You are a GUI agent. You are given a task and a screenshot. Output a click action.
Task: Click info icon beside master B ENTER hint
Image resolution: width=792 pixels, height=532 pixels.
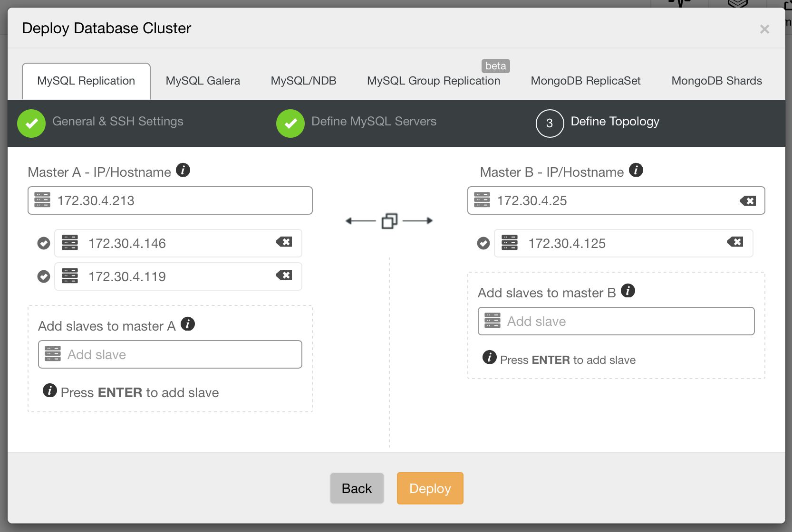pyautogui.click(x=490, y=357)
